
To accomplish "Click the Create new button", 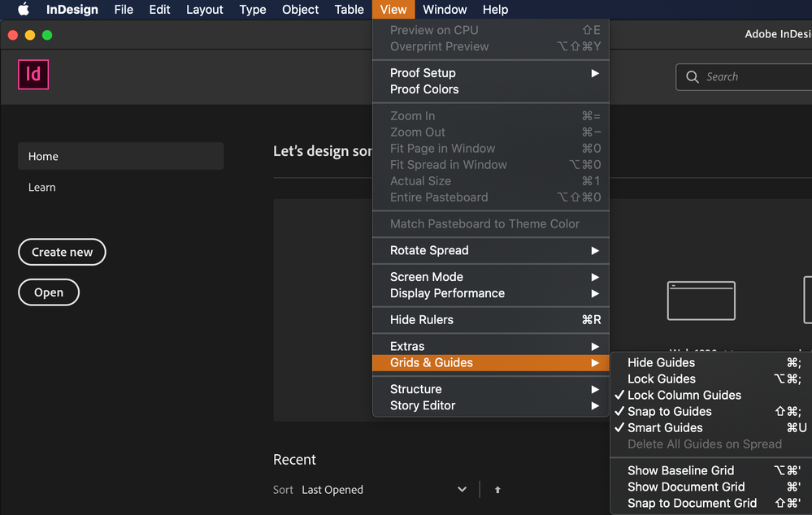I will pyautogui.click(x=62, y=252).
